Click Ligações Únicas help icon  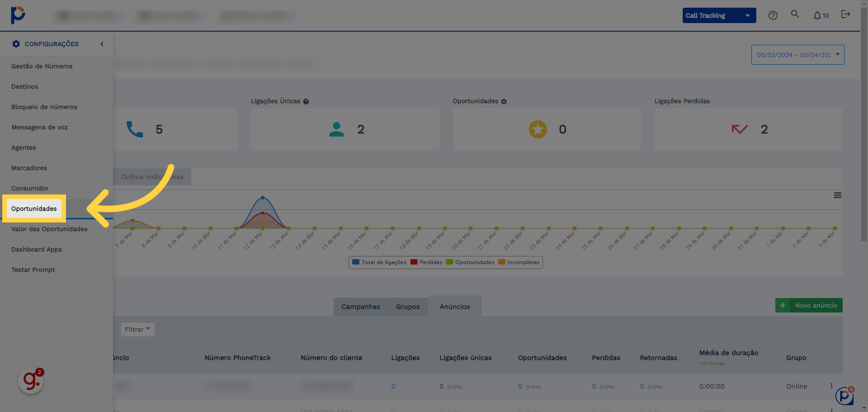click(306, 101)
